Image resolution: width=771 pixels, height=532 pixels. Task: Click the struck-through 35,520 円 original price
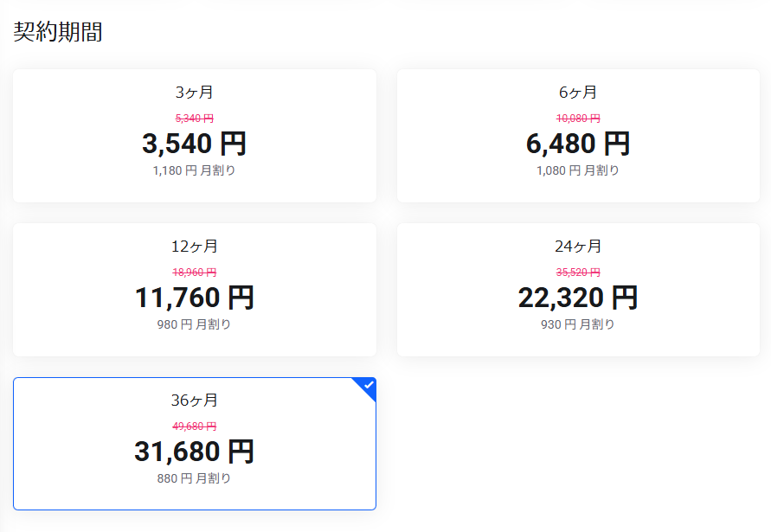coord(577,272)
